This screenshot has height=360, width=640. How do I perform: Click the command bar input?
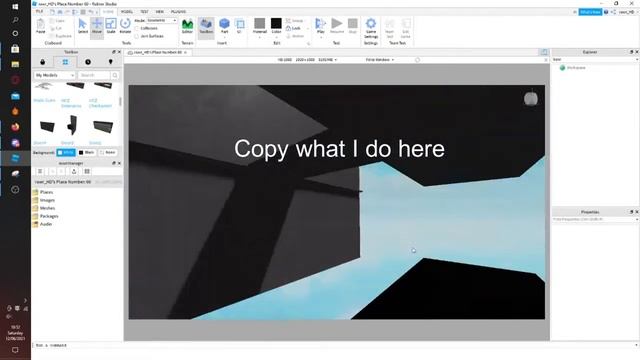coord(335,345)
